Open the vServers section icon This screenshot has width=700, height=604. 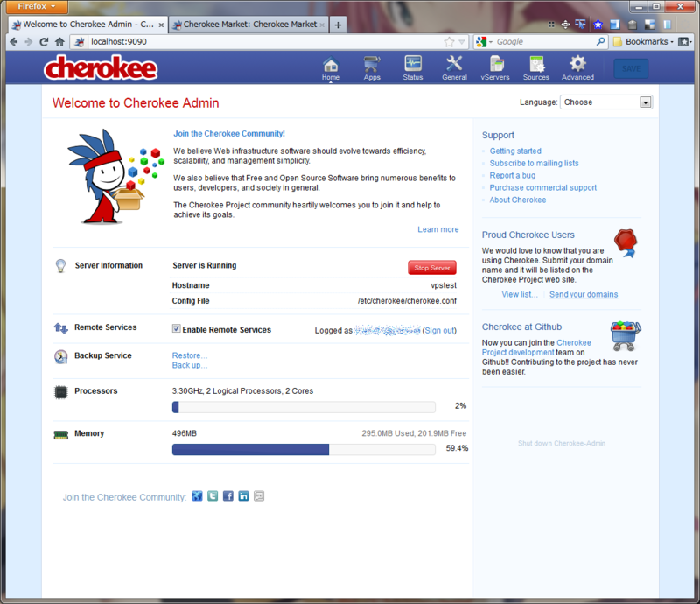[x=495, y=68]
